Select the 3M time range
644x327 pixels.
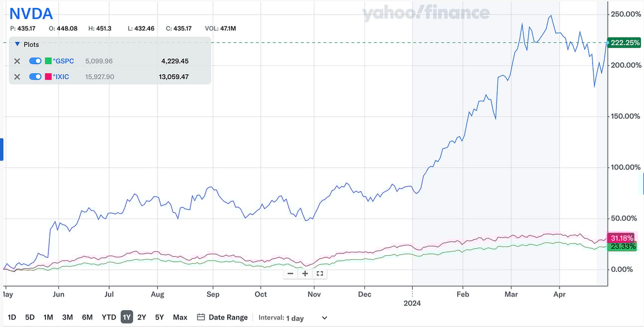(x=67, y=317)
